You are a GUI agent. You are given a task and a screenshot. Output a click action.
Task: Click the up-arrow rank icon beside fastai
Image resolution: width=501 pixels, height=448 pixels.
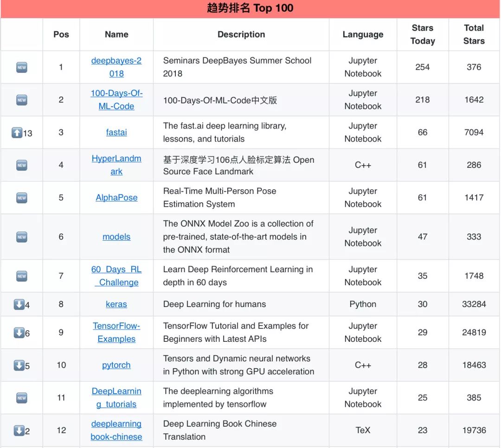pyautogui.click(x=17, y=133)
